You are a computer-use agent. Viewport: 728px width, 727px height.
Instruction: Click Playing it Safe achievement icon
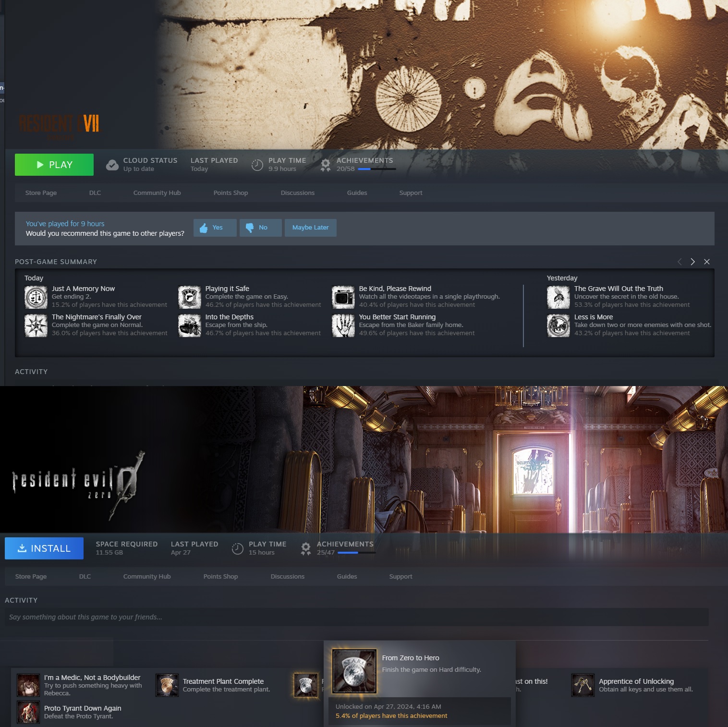click(x=190, y=297)
